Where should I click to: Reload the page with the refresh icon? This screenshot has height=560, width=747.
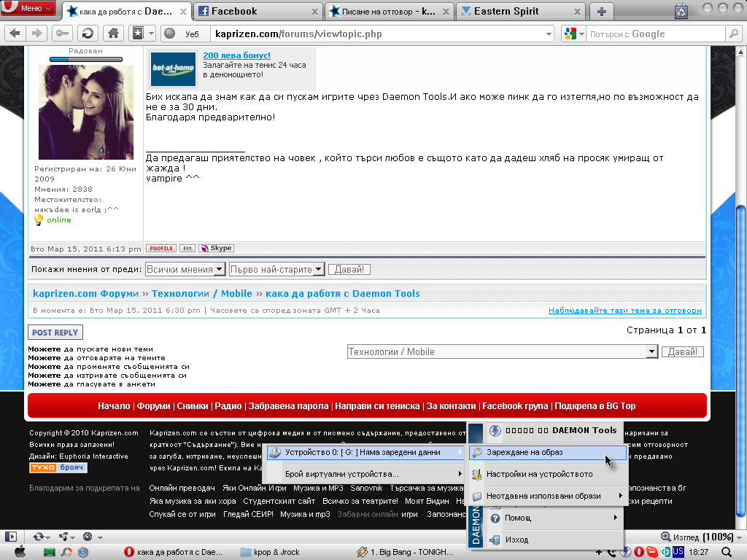click(x=88, y=34)
